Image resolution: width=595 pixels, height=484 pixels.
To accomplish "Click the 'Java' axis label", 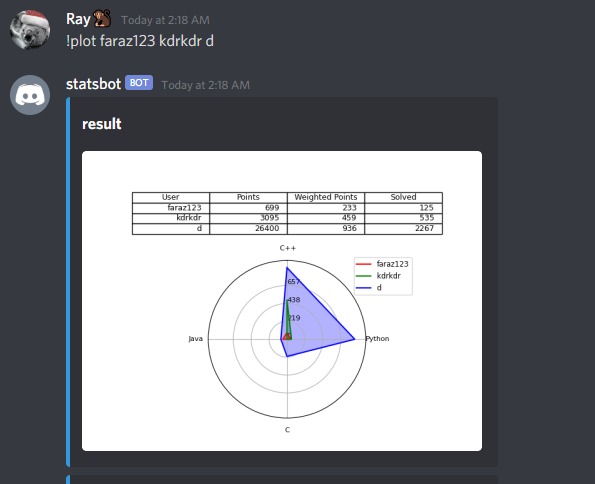I will [196, 339].
